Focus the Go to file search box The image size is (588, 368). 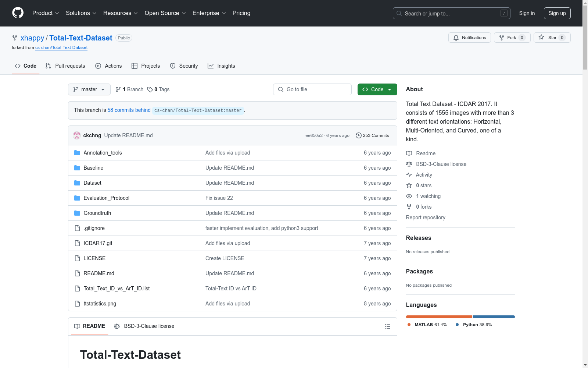click(312, 89)
